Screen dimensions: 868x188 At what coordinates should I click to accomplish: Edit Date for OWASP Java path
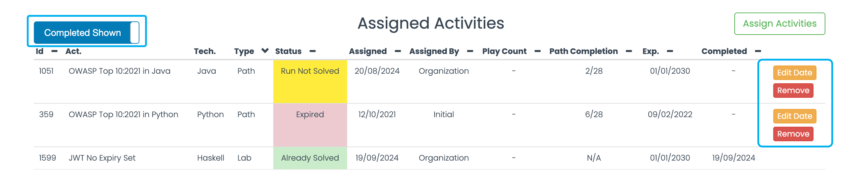pyautogui.click(x=794, y=73)
